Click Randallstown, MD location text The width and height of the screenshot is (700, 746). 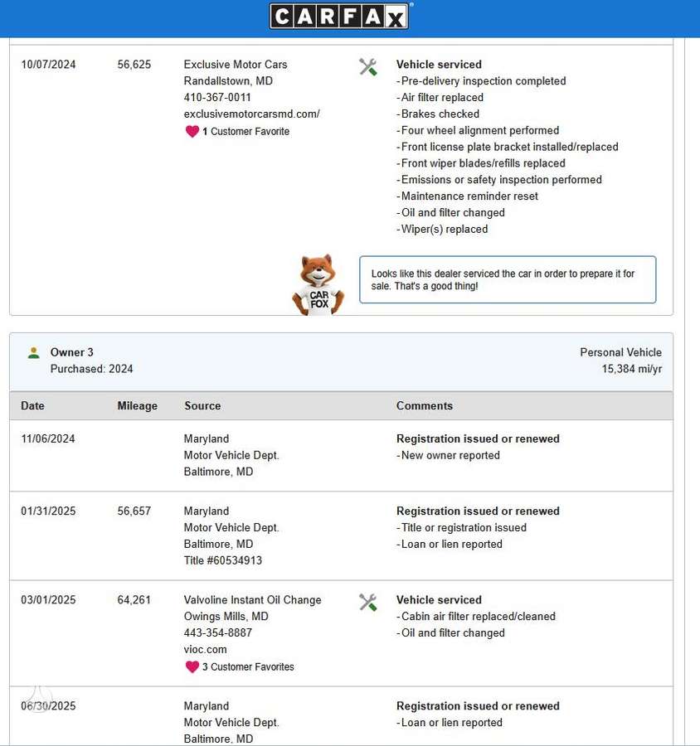[228, 81]
